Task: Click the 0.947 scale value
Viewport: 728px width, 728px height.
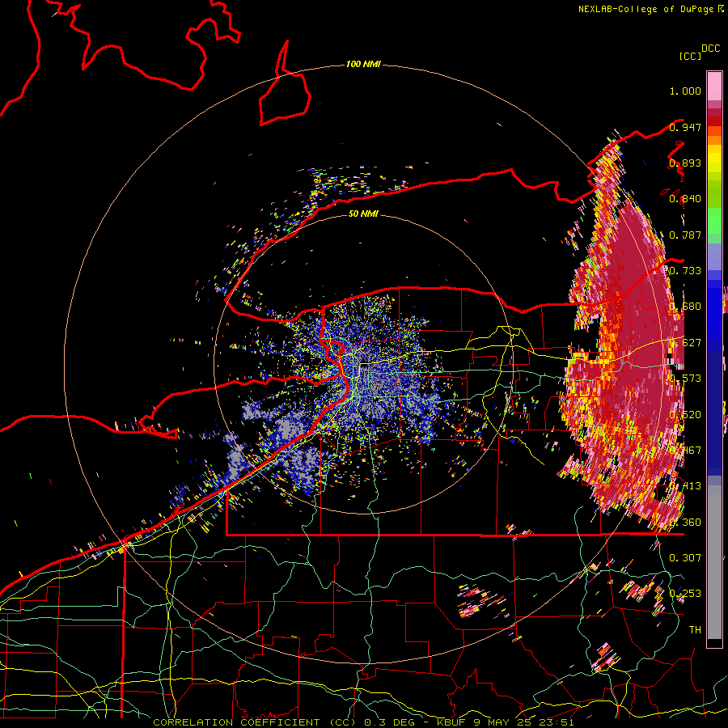Action: [x=685, y=127]
